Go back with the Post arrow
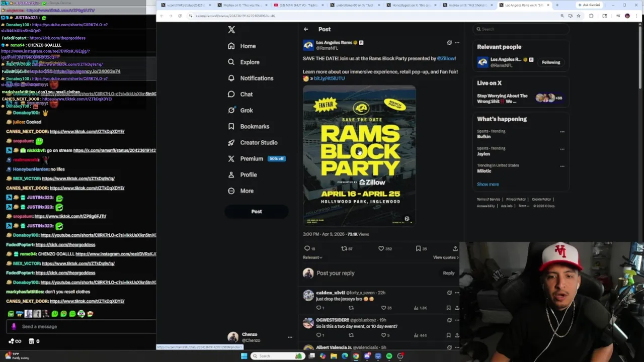This screenshot has height=362, width=644. [306, 29]
